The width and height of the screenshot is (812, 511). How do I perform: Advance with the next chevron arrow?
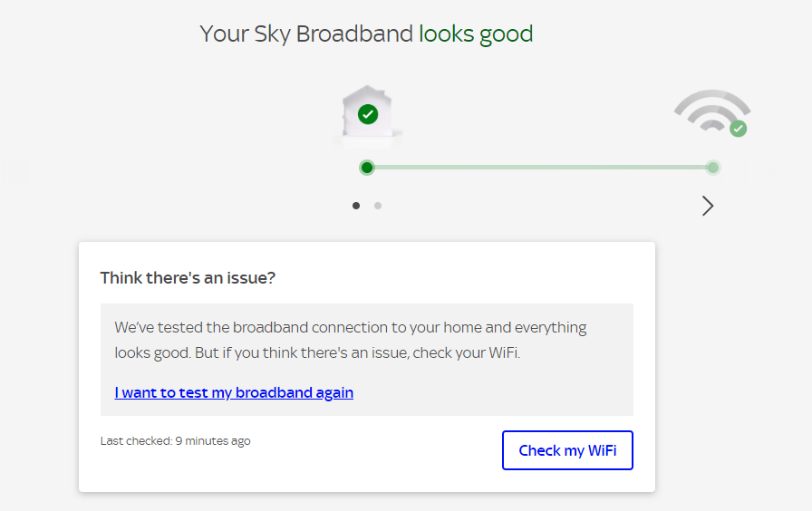[708, 206]
